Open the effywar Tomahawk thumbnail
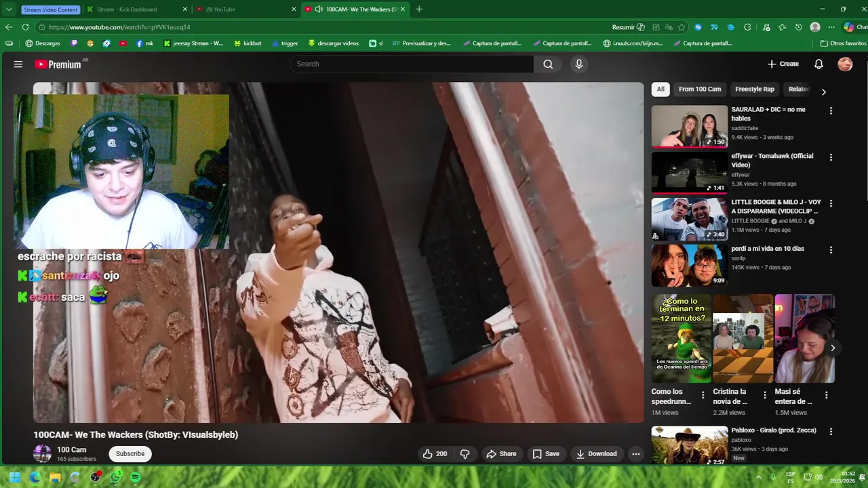The width and height of the screenshot is (868, 488). point(690,172)
